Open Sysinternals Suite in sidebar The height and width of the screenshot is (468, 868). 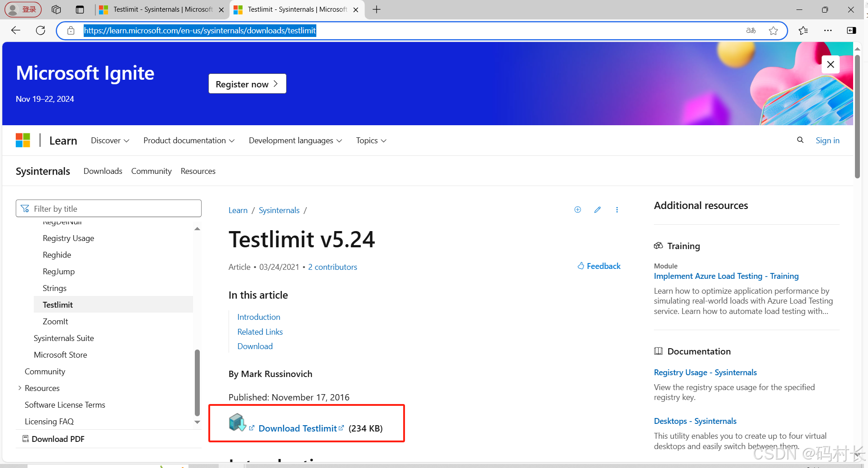coord(64,338)
